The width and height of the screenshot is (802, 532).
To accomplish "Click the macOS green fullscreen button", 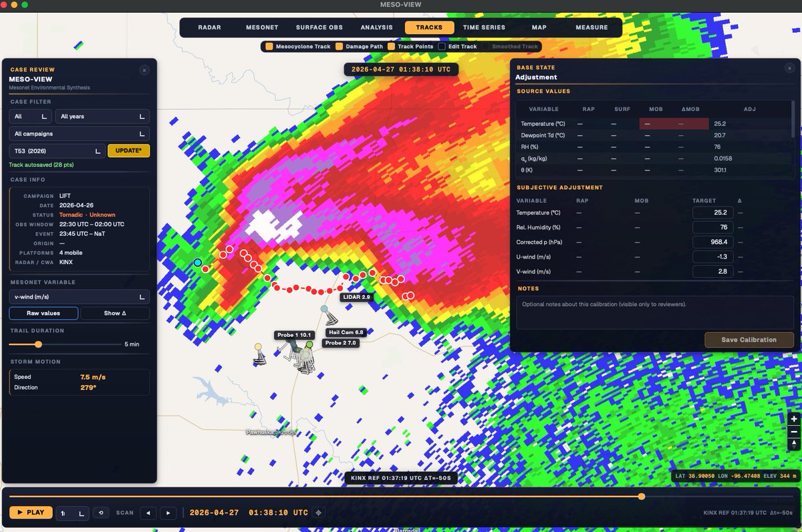I will tap(25, 5).
